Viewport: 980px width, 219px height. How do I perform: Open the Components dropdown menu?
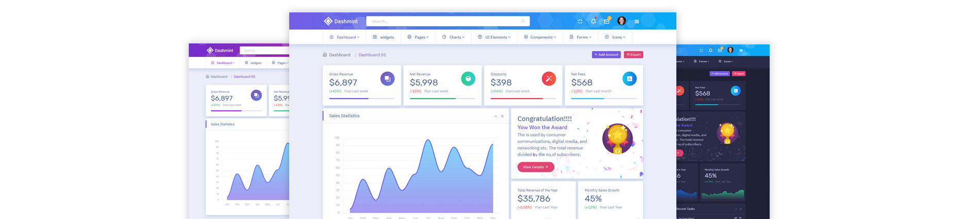click(540, 37)
